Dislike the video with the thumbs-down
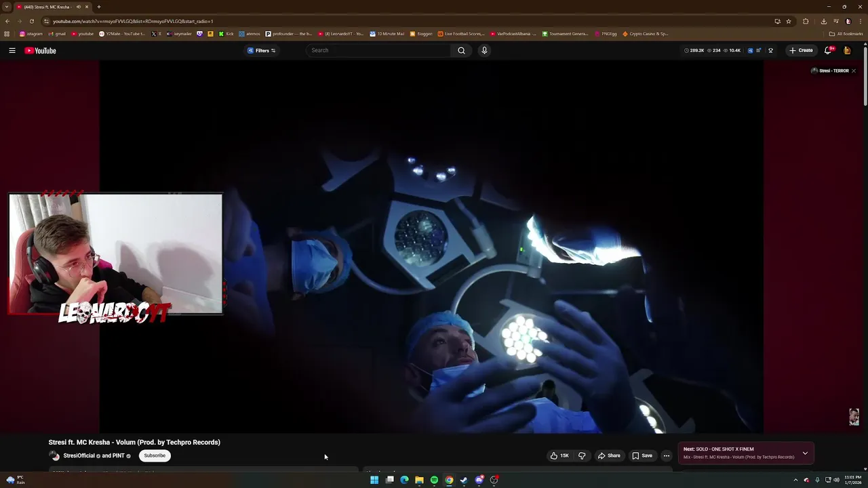Image resolution: width=868 pixels, height=488 pixels. tap(582, 455)
